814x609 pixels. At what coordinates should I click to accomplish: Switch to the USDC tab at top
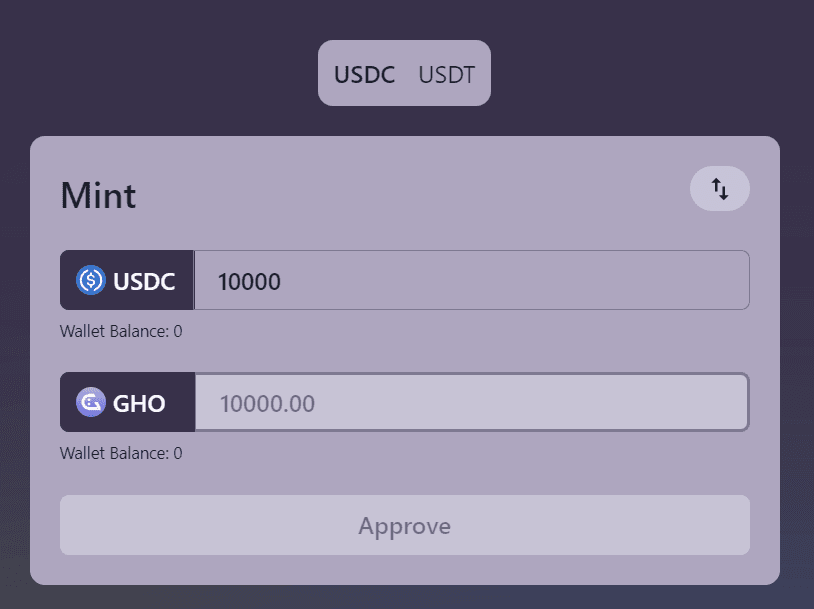coord(364,74)
